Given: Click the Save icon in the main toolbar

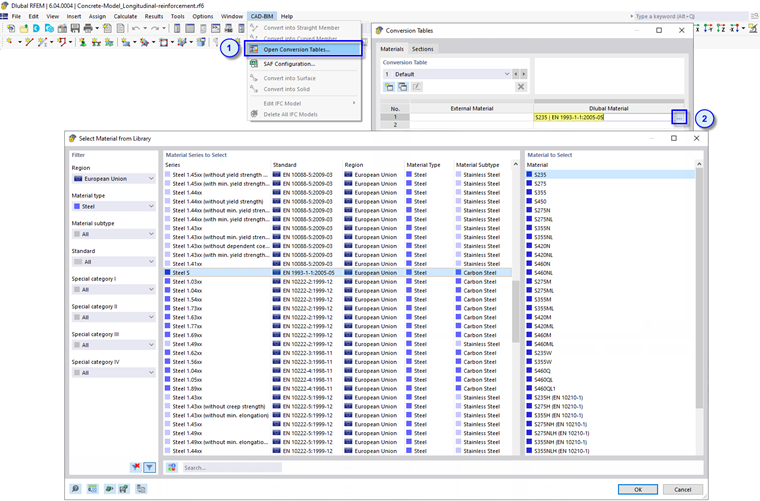Looking at the screenshot, I should (75, 29).
